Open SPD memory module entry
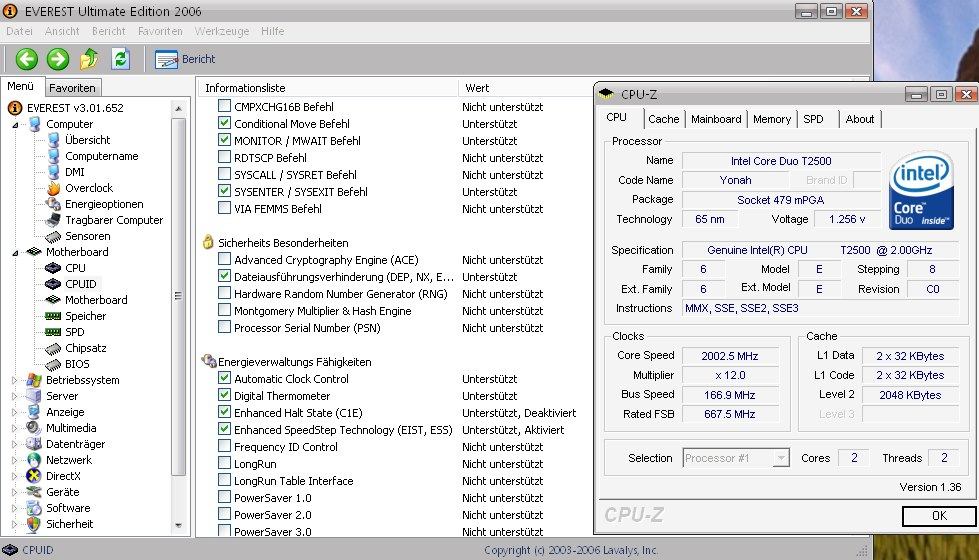979x560 pixels. coord(74,332)
